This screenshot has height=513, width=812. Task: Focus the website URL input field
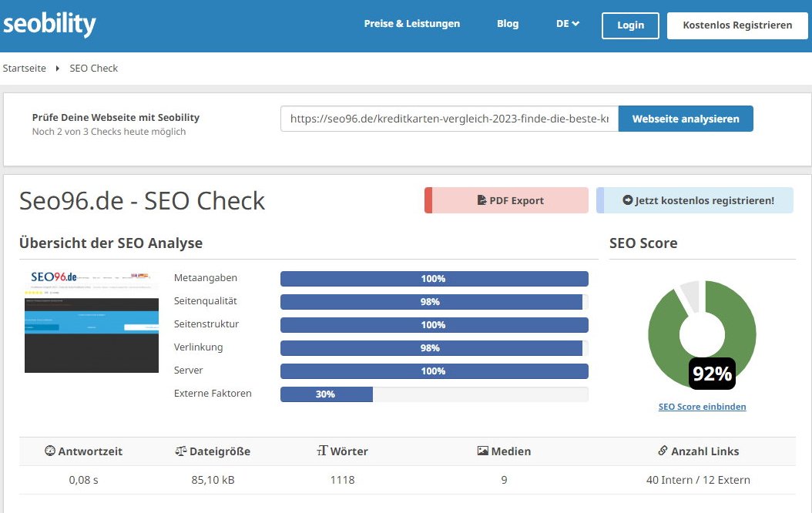[x=449, y=119]
